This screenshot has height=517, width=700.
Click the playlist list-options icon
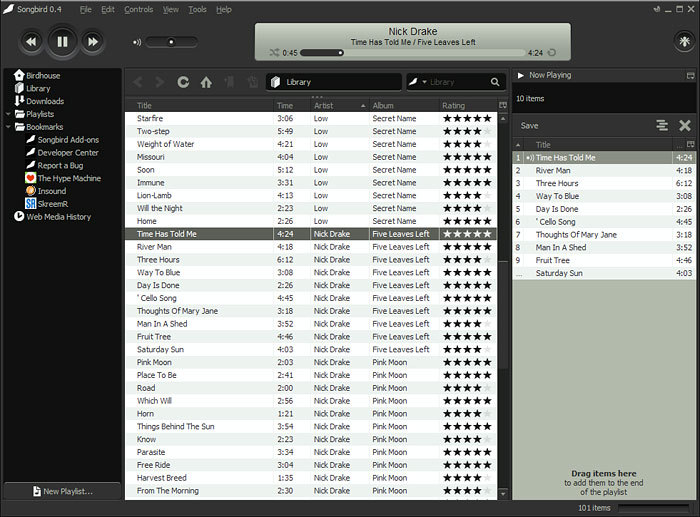662,126
